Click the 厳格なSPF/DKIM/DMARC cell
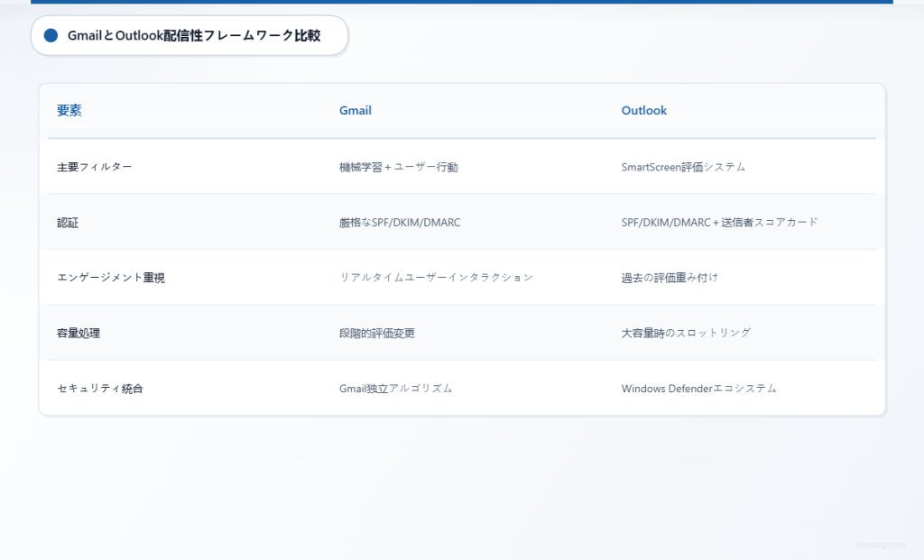The image size is (924, 560). pyautogui.click(x=398, y=222)
